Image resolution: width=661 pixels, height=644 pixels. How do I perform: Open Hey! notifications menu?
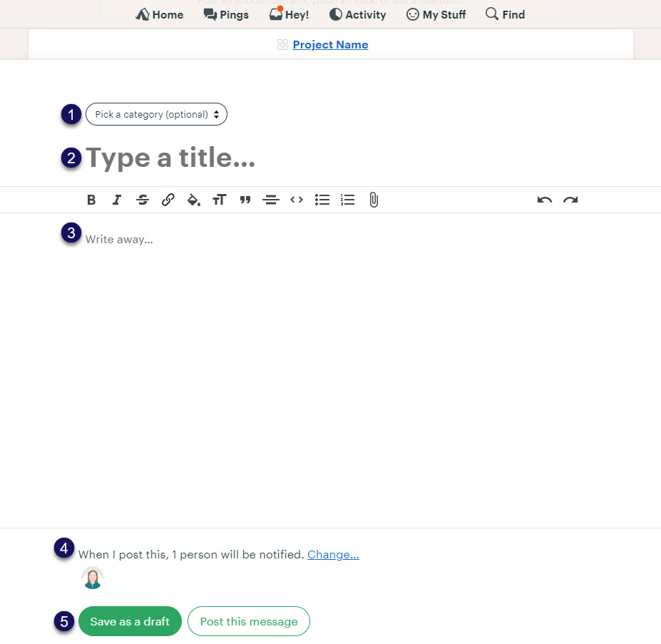(289, 14)
